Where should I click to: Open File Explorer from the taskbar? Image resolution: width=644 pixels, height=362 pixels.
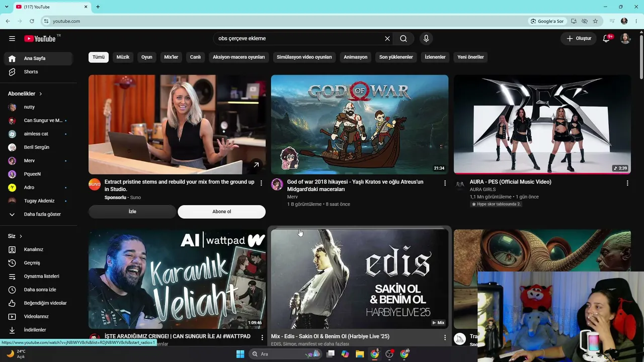coord(360,354)
